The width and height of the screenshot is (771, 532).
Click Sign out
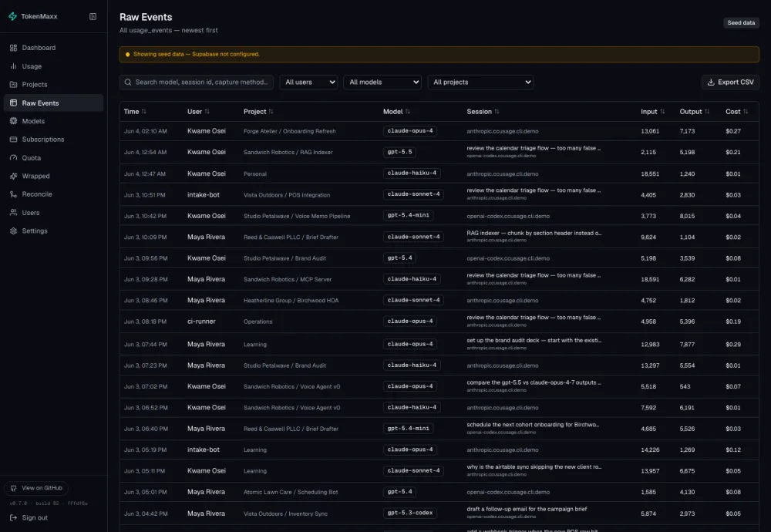29,518
